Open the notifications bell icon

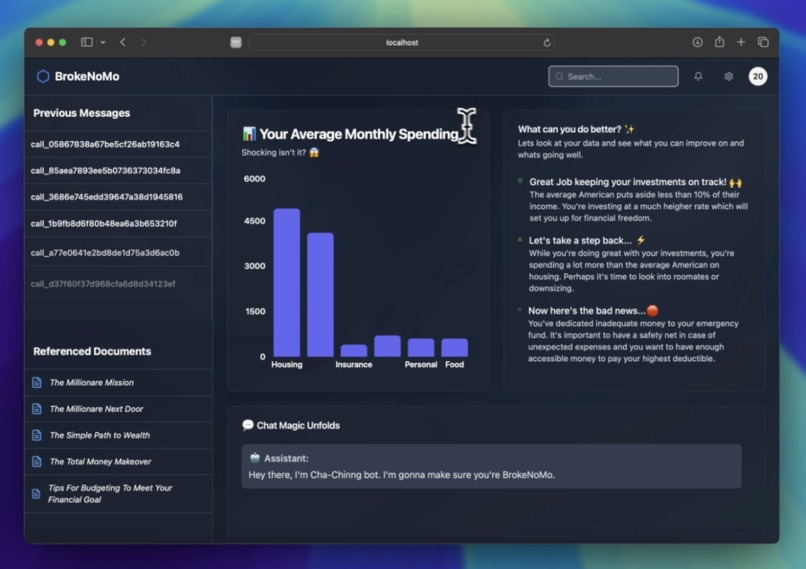[x=698, y=77]
